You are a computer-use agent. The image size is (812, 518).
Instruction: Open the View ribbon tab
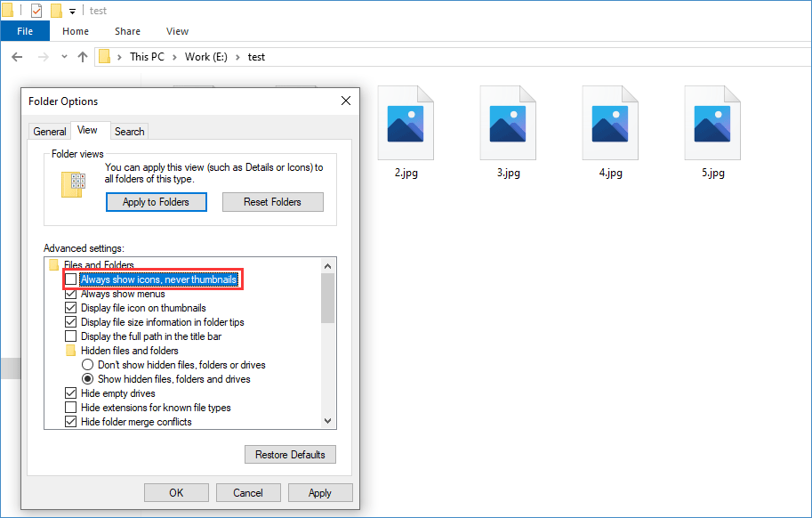pos(177,30)
